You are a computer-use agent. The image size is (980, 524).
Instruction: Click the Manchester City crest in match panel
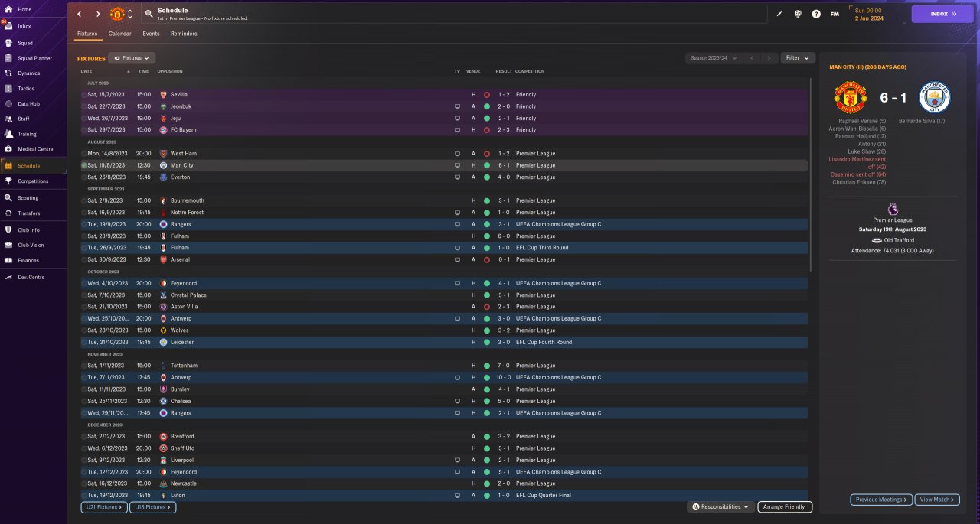[934, 98]
